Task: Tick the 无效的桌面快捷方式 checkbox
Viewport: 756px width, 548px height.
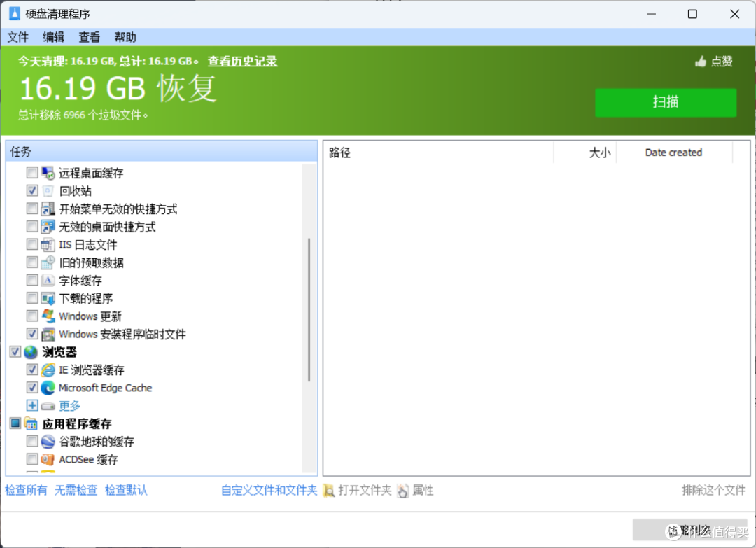Action: click(x=31, y=227)
